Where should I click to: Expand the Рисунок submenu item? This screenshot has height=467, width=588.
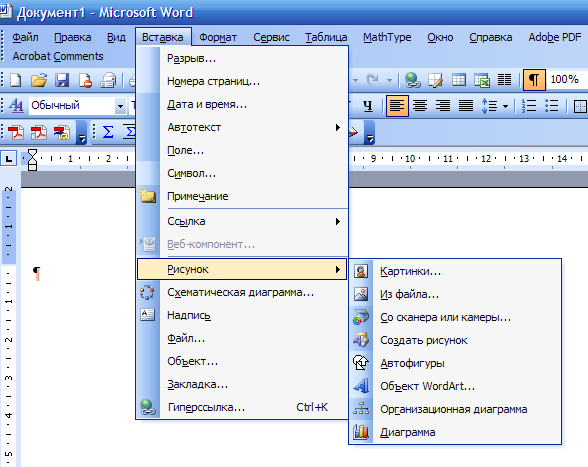tap(242, 269)
